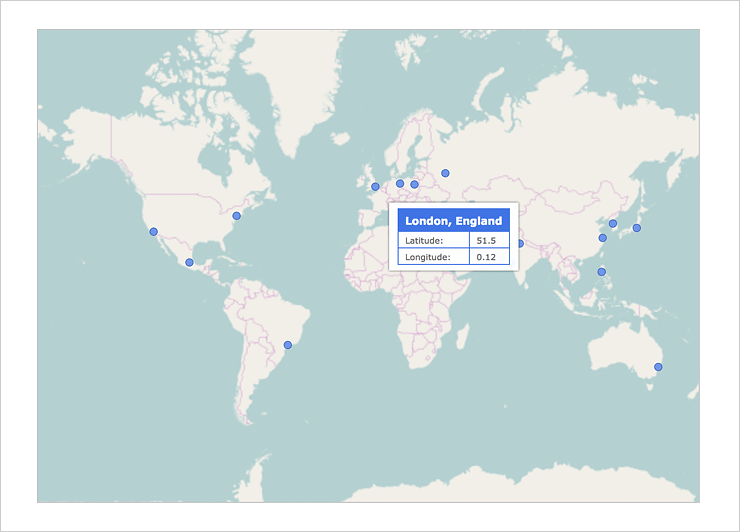This screenshot has width=740, height=532.
Task: Select the Tokyo marker in Japan
Action: 637,228
